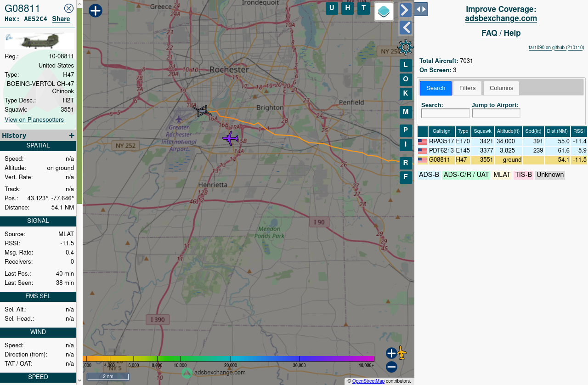Click the zoom in plus icon
Viewport: 588px width, 385px height.
pyautogui.click(x=391, y=353)
